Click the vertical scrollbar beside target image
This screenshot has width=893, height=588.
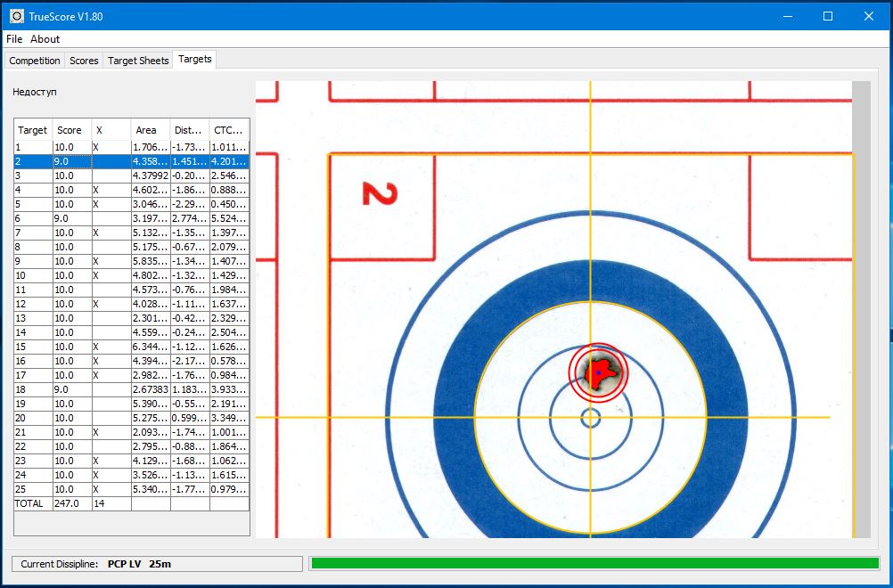861,308
